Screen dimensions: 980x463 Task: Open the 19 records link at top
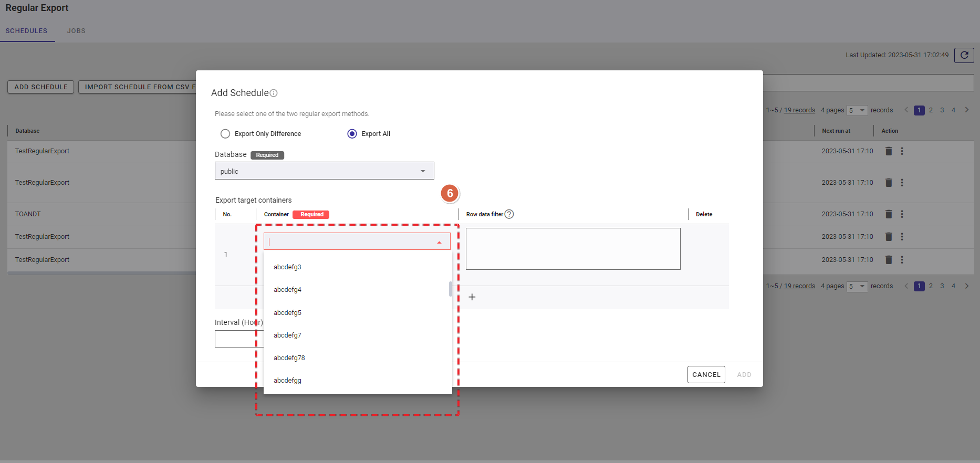799,110
